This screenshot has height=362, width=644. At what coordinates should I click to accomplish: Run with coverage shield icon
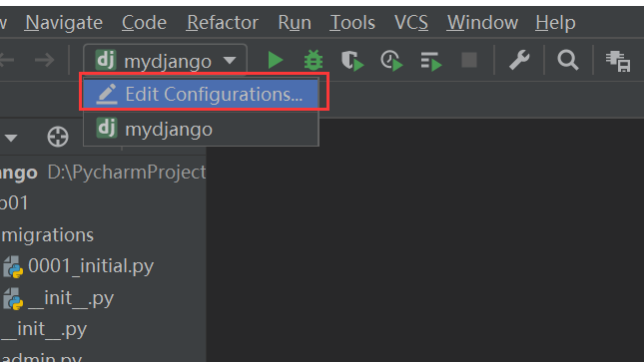[x=352, y=61]
